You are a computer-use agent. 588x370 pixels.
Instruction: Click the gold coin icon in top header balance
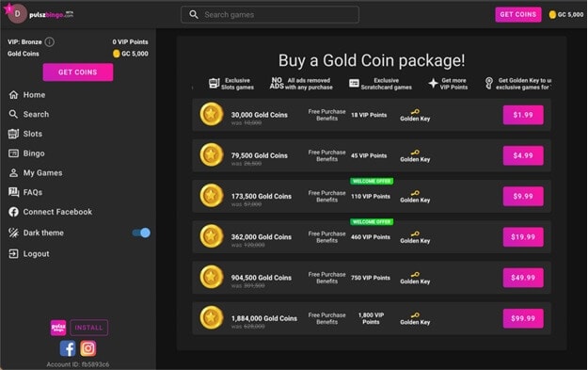(x=552, y=15)
